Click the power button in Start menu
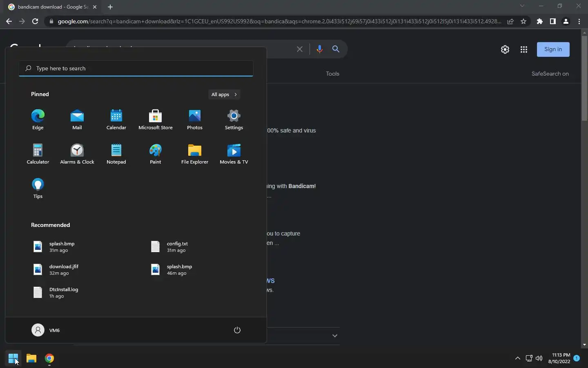588x368 pixels. (237, 330)
